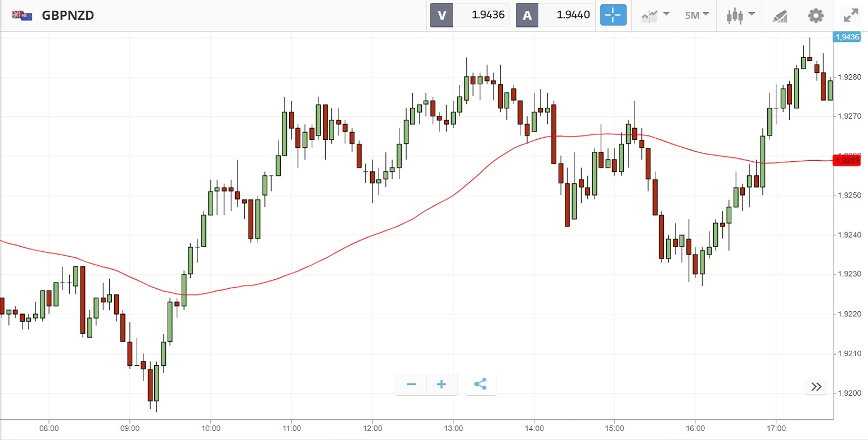Click the 09:00 time axis label
The height and width of the screenshot is (440, 868).
pyautogui.click(x=130, y=428)
